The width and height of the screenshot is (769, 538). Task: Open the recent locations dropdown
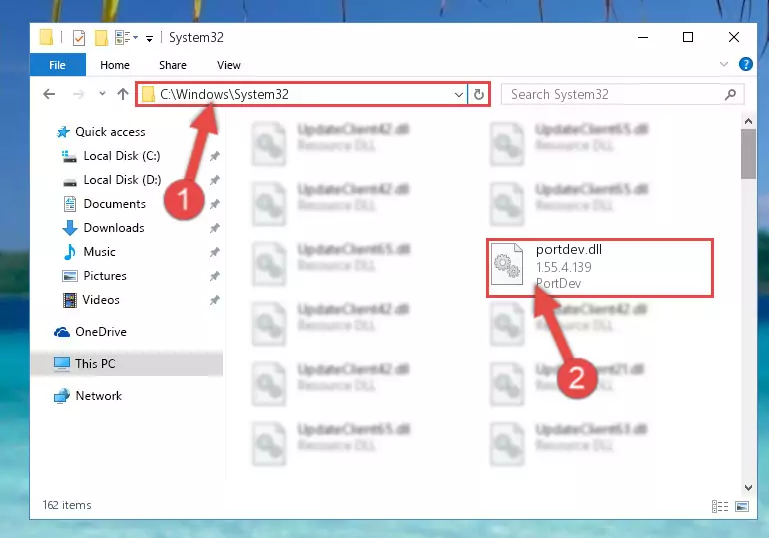(102, 93)
